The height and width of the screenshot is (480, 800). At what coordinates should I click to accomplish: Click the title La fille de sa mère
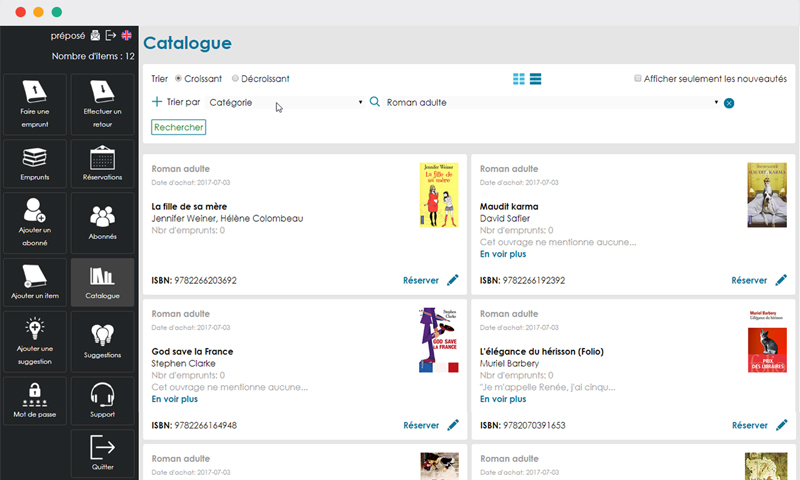coord(189,207)
